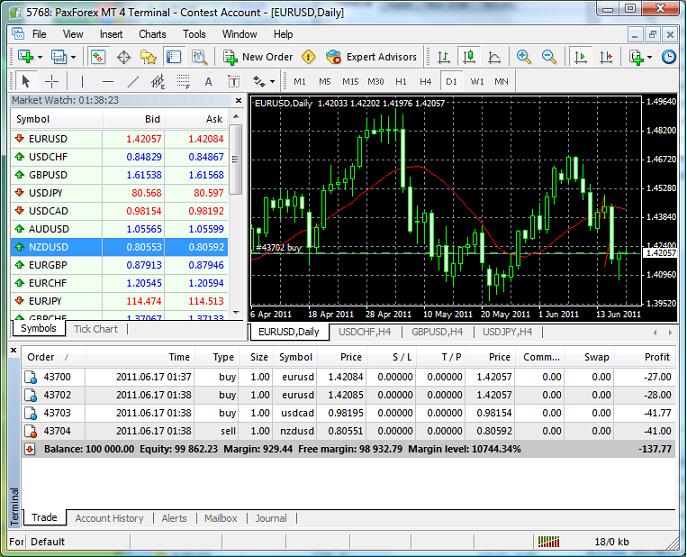This screenshot has height=557, width=687.
Task: Click the zoom out magnifier icon
Action: (549, 57)
